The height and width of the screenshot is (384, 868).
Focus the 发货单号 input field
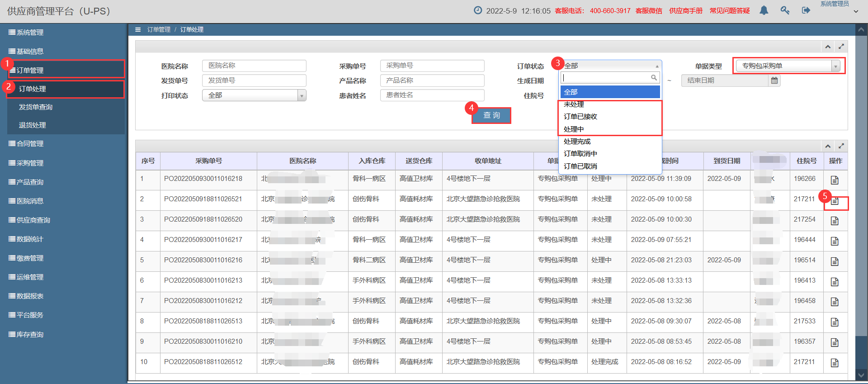254,81
